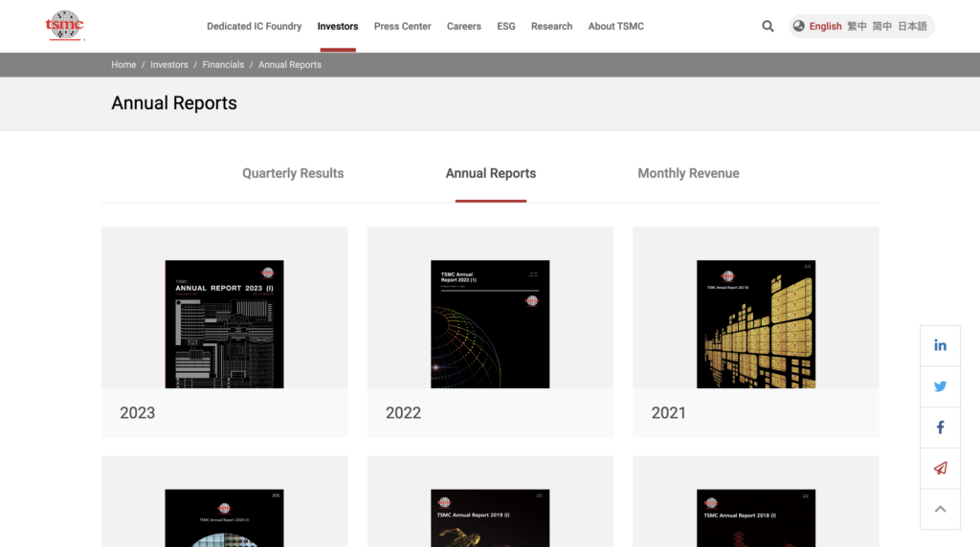
Task: Switch to Quarterly Results tab
Action: [293, 173]
